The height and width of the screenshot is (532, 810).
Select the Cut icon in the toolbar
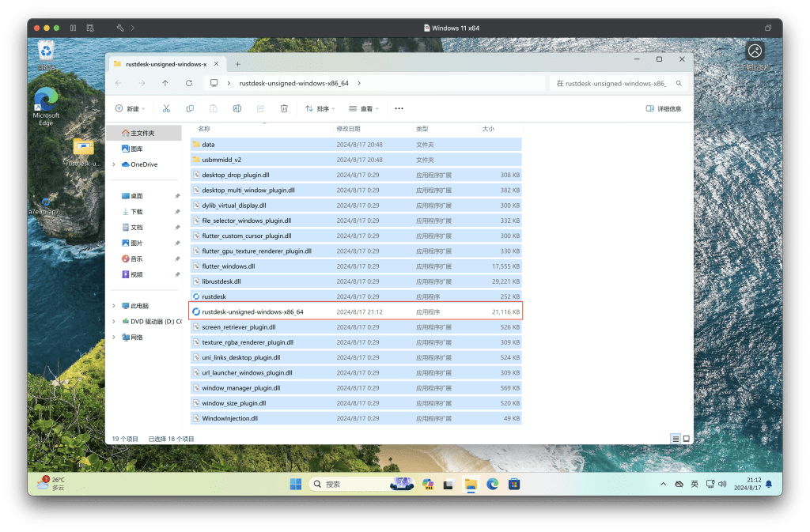167,108
